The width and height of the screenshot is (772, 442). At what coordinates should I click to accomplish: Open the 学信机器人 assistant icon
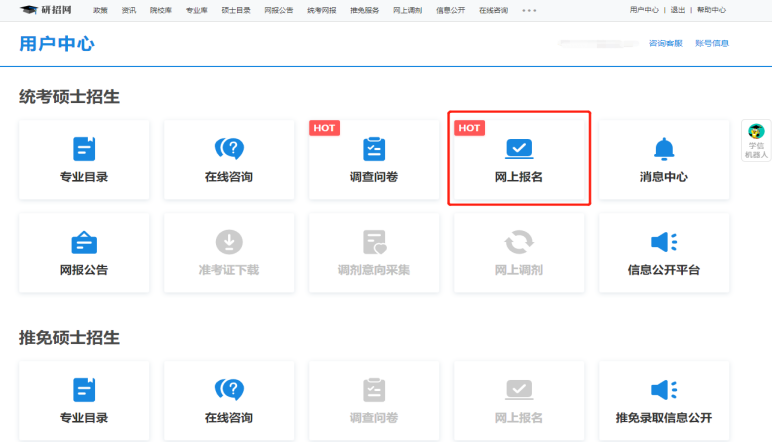(x=756, y=140)
